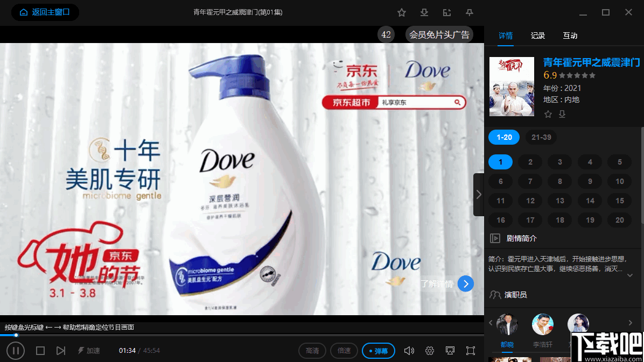
Task: Play episode 10
Action: tap(620, 181)
